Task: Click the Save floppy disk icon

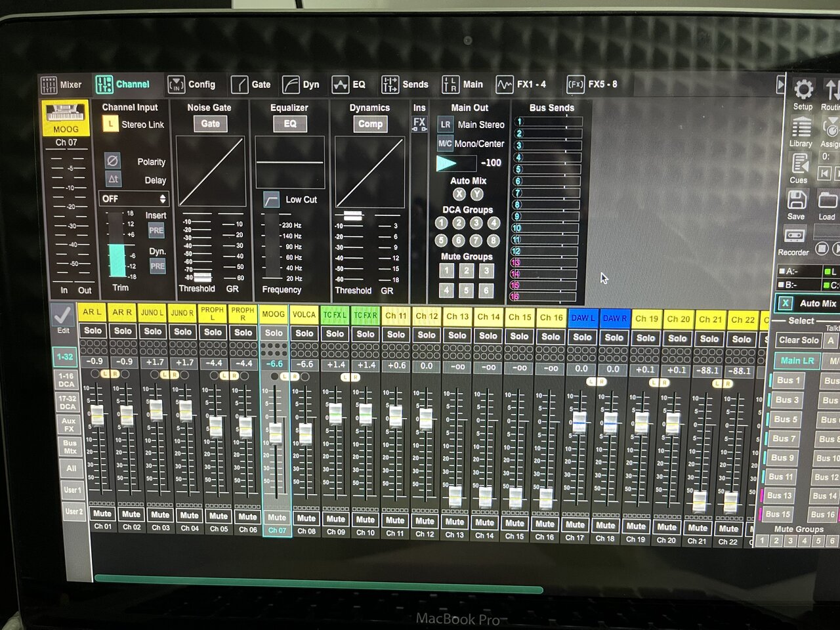Action: pos(796,199)
